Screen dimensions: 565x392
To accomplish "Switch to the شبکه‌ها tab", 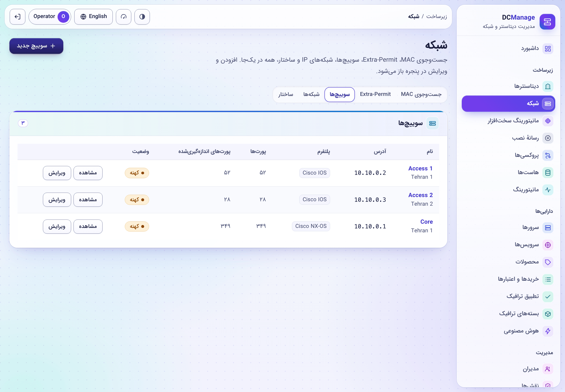I will pos(311,94).
